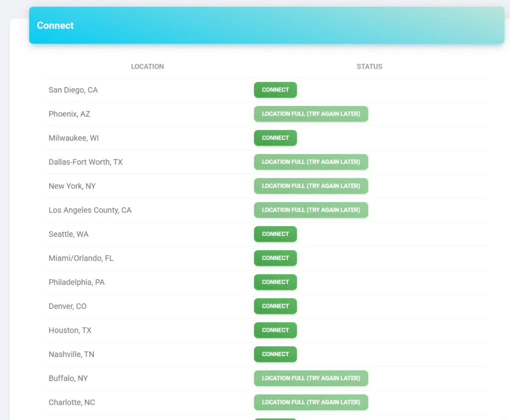Select the Los Angeles County, CA row text
510x420 pixels.
(90, 210)
